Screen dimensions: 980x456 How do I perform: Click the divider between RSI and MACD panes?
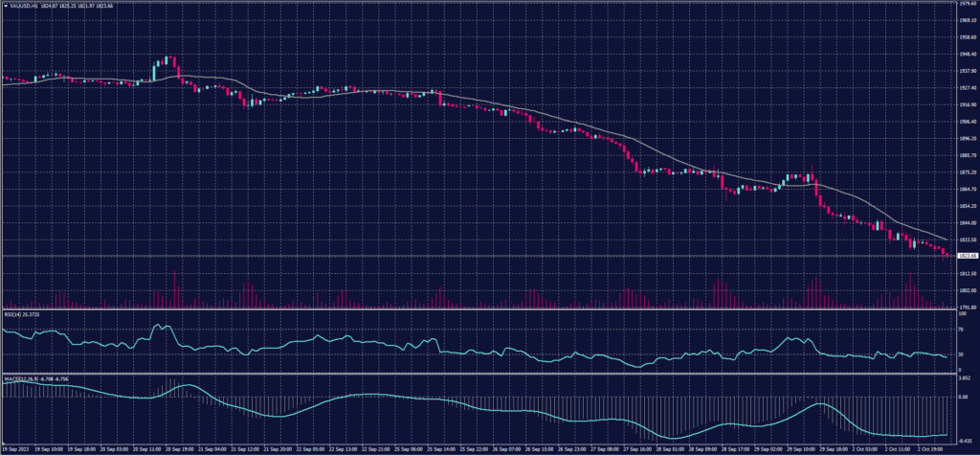[x=479, y=374]
